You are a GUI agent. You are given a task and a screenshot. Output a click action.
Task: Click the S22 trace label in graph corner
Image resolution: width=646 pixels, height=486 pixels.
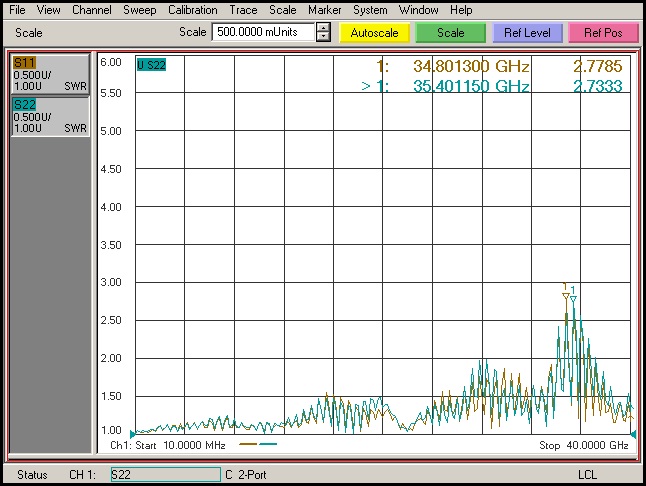pos(151,64)
